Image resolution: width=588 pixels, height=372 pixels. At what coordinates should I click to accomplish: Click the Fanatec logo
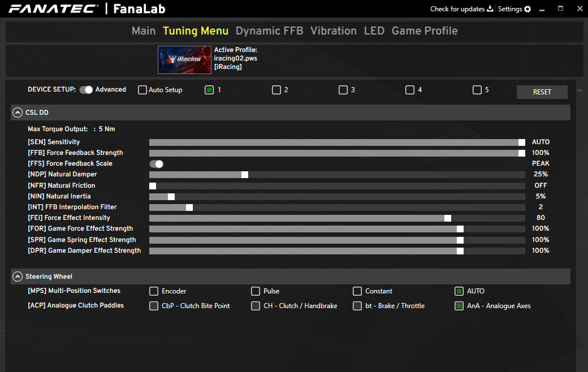pyautogui.click(x=54, y=8)
